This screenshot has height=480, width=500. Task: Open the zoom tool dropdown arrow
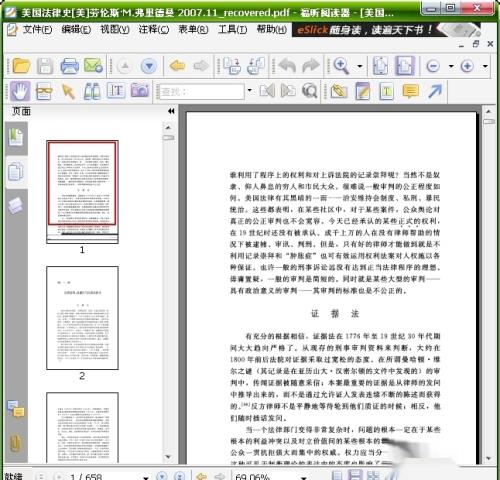(x=360, y=66)
